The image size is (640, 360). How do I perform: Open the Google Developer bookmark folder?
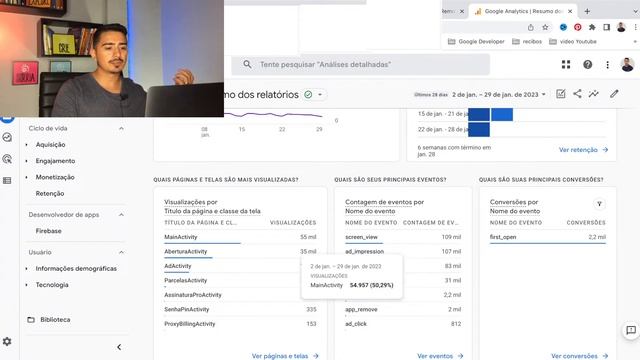pos(476,42)
